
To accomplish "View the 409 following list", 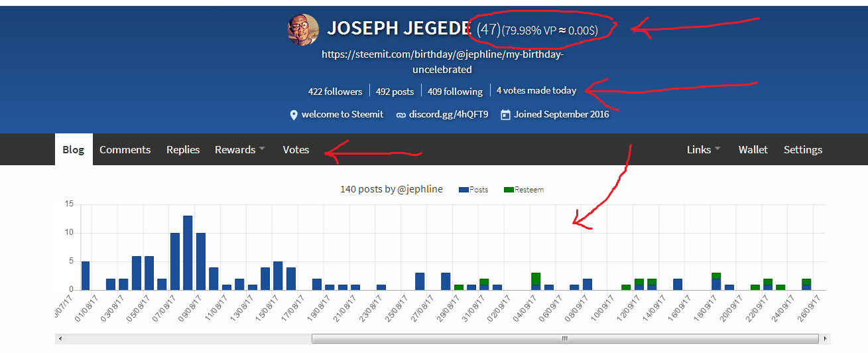I will (455, 92).
